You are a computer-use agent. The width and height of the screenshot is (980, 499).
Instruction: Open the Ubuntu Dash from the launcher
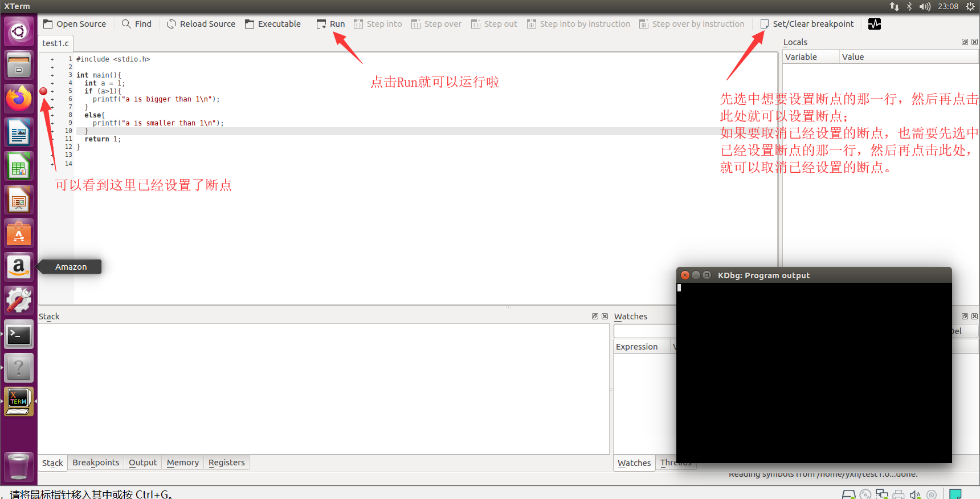[x=19, y=31]
